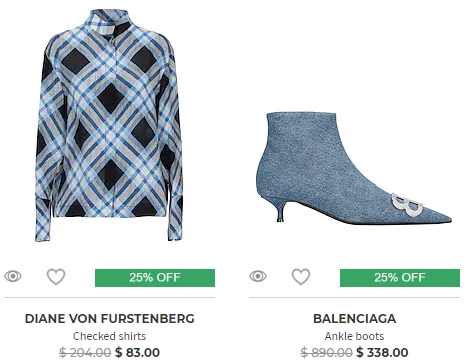This screenshot has width=466, height=361.
Task: Open quick view eye icon for checked shirt
Action: pyautogui.click(x=13, y=276)
